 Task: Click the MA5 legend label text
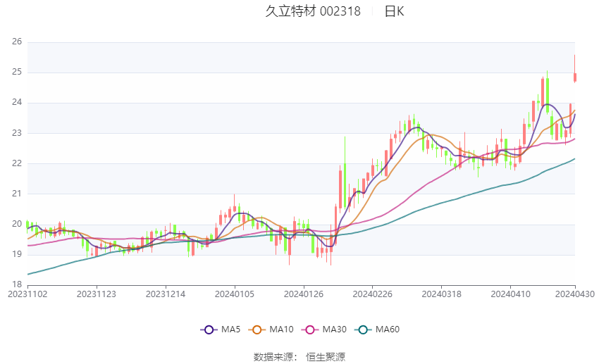click(230, 330)
